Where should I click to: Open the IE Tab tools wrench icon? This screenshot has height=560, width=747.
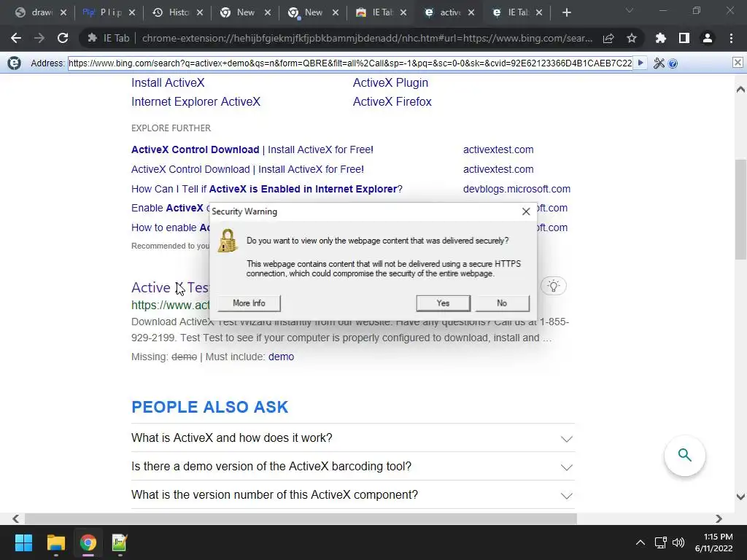click(x=659, y=63)
